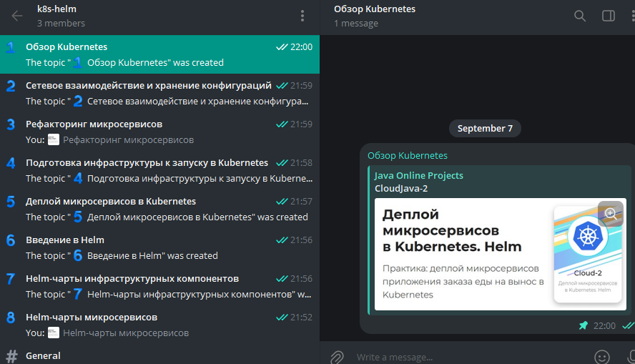Image resolution: width=635 pixels, height=364 pixels.
Task: Click Обзор Kubernetes chat header title
Action: pos(375,9)
